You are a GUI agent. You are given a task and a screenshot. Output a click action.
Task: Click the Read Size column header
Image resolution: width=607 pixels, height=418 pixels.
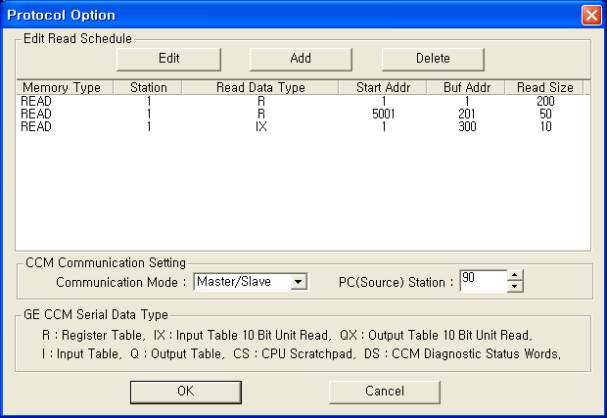[545, 88]
